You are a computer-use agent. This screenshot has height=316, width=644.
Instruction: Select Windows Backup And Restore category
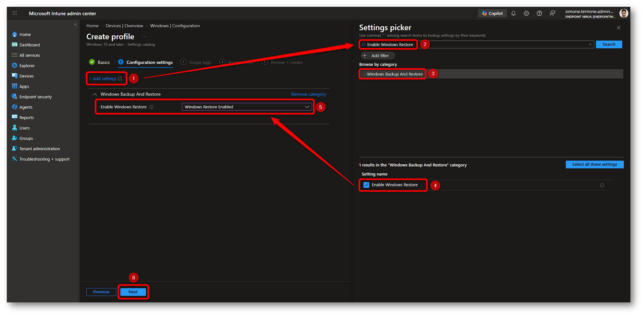[491, 74]
